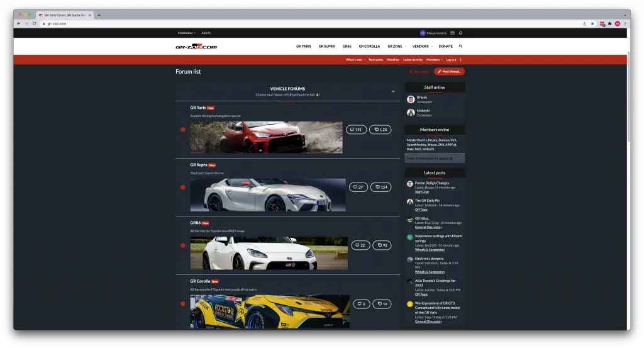Open the GR COROLLA nav item
Image resolution: width=644 pixels, height=348 pixels.
tap(369, 47)
